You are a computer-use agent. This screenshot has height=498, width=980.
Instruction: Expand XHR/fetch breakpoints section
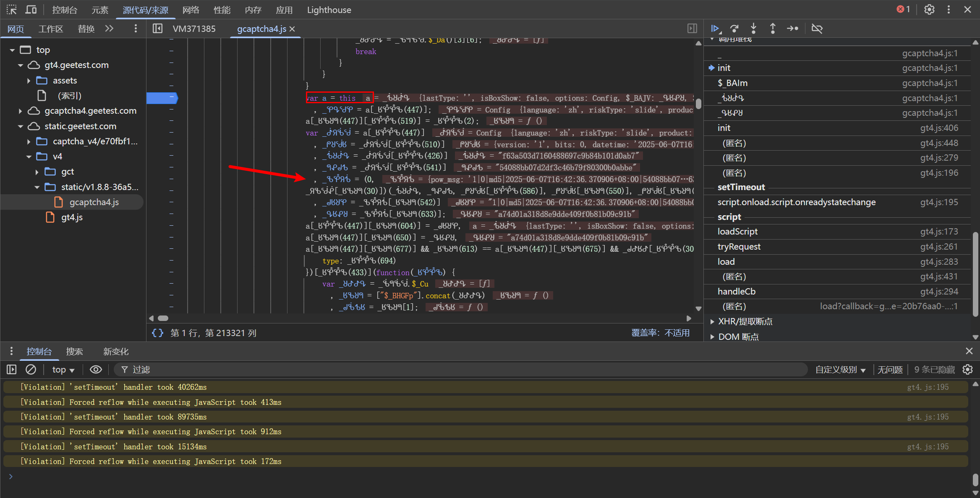[x=712, y=321]
